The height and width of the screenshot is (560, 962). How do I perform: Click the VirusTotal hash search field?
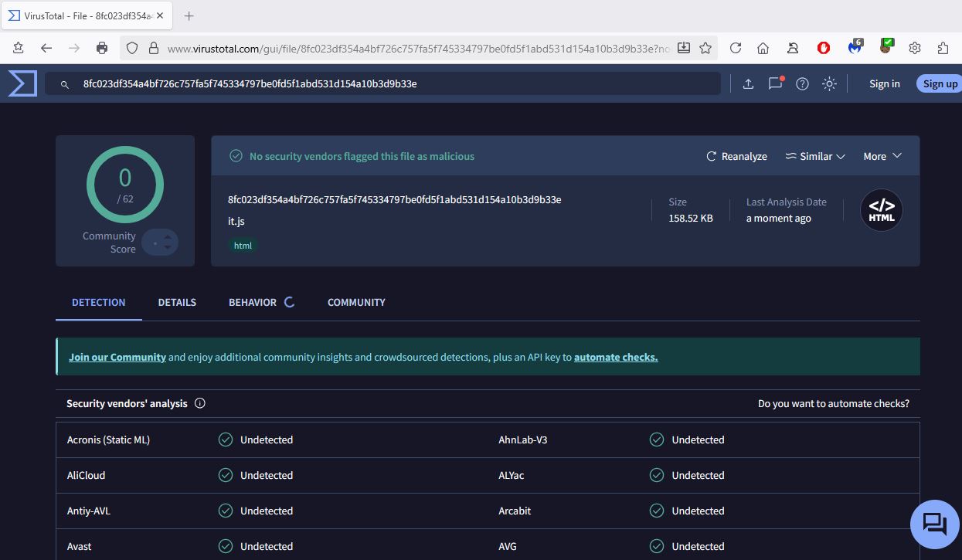point(386,83)
